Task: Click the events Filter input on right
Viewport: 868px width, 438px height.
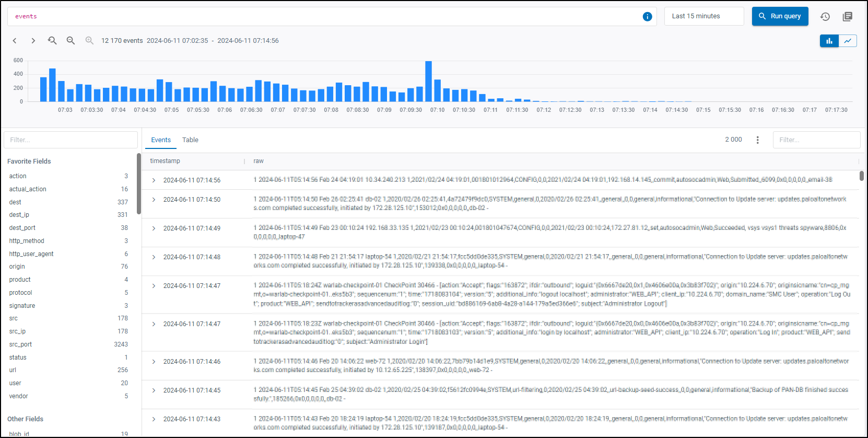Action: (x=816, y=140)
